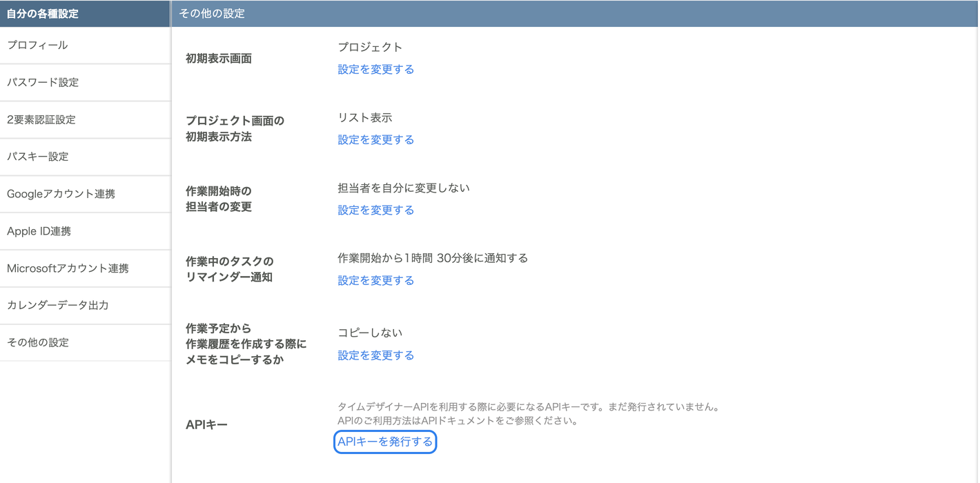Viewport: 980px width, 483px height.
Task: Go to パスキー設定 page
Action: pyautogui.click(x=85, y=157)
